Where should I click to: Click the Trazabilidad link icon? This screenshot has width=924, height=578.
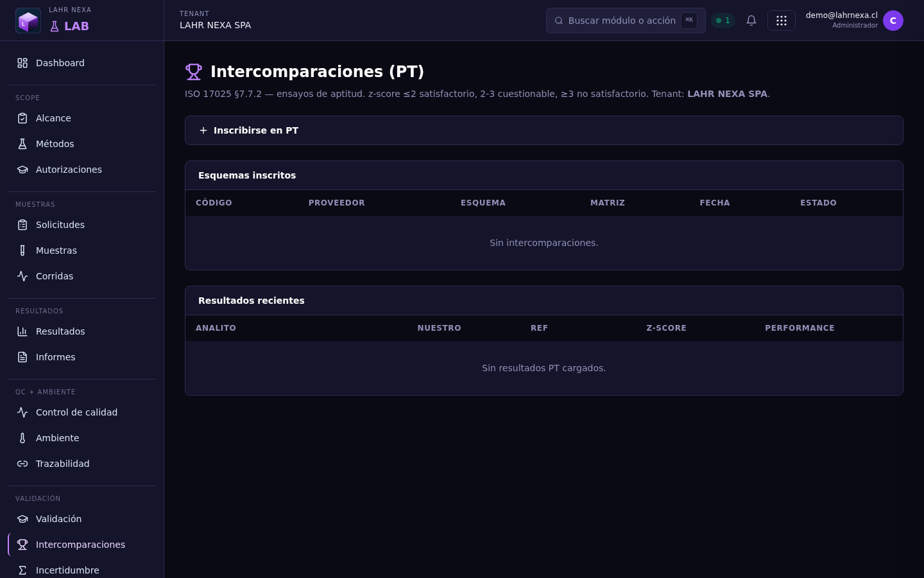(22, 464)
